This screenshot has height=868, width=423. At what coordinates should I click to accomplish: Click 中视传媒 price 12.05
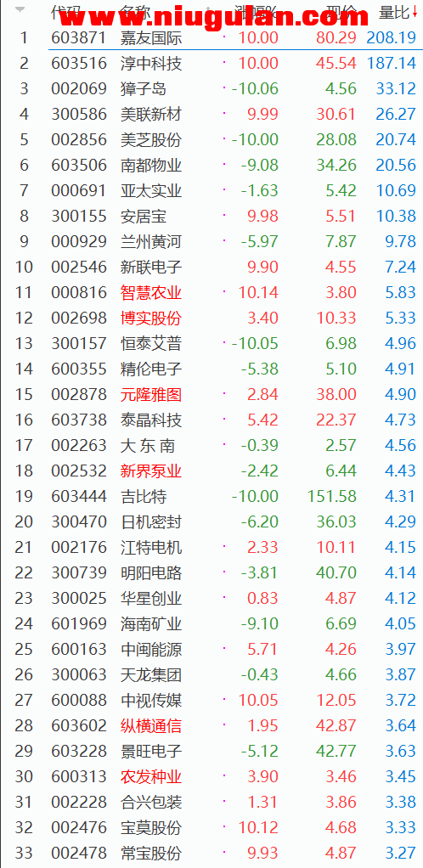(x=336, y=701)
